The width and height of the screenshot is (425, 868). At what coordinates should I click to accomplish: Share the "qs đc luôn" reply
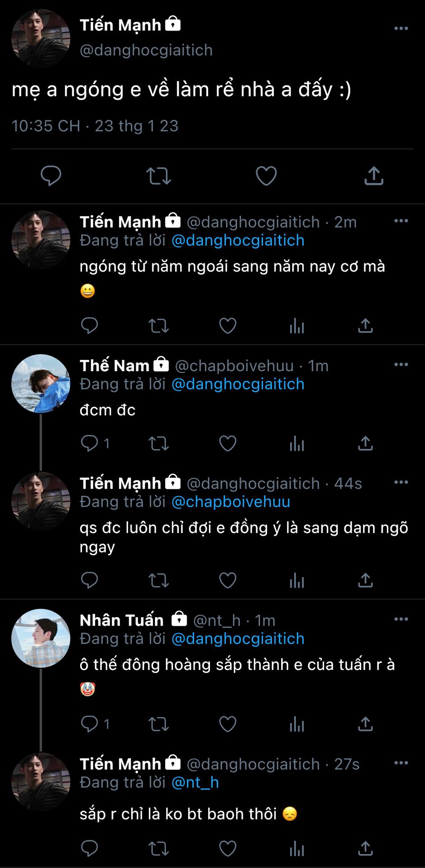[x=365, y=580]
